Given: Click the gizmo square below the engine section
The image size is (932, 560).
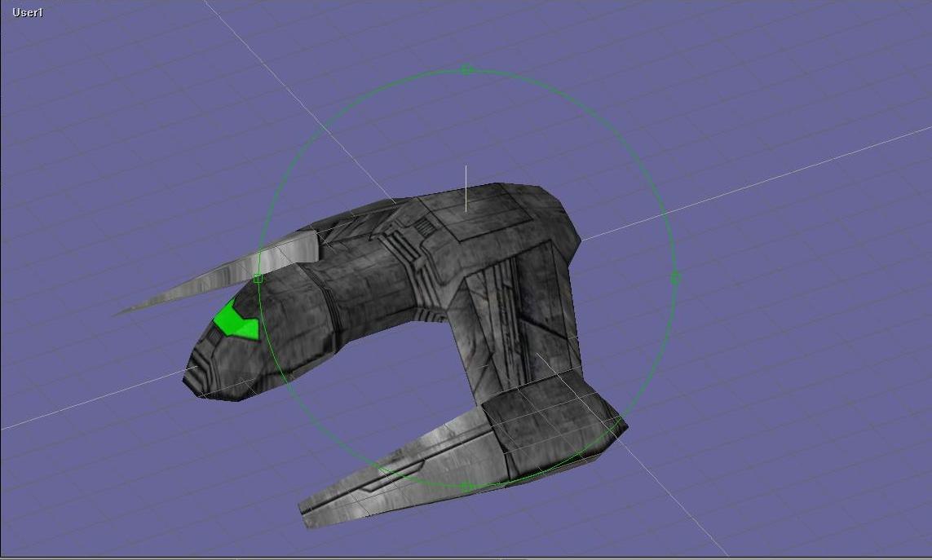Looking at the screenshot, I should 466,486.
